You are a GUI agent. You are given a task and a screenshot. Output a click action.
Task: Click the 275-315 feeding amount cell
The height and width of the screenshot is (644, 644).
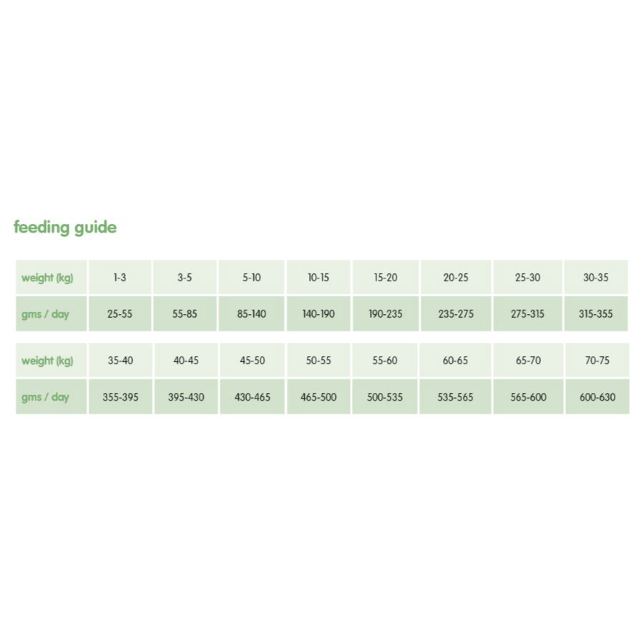pos(527,313)
